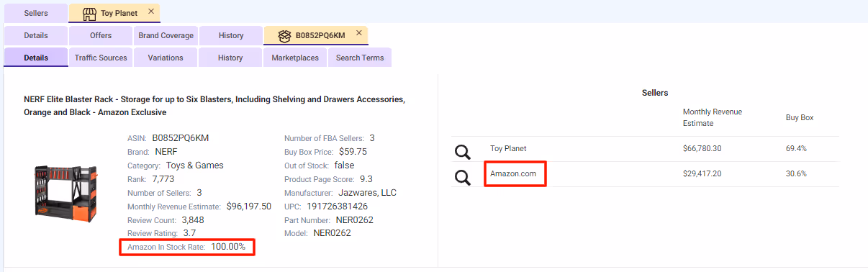Click the Rank value 7,773
The width and height of the screenshot is (868, 272).
pyautogui.click(x=163, y=179)
